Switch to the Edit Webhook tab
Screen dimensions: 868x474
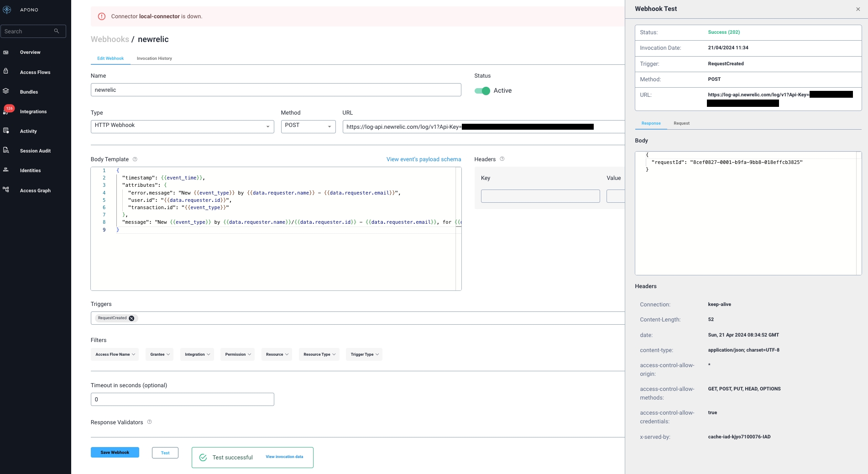pos(110,58)
